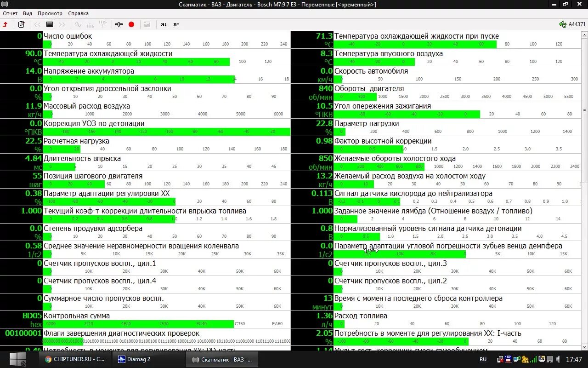The image size is (588, 368).
Task: Select the list view toolbar icon
Action: click(50, 24)
